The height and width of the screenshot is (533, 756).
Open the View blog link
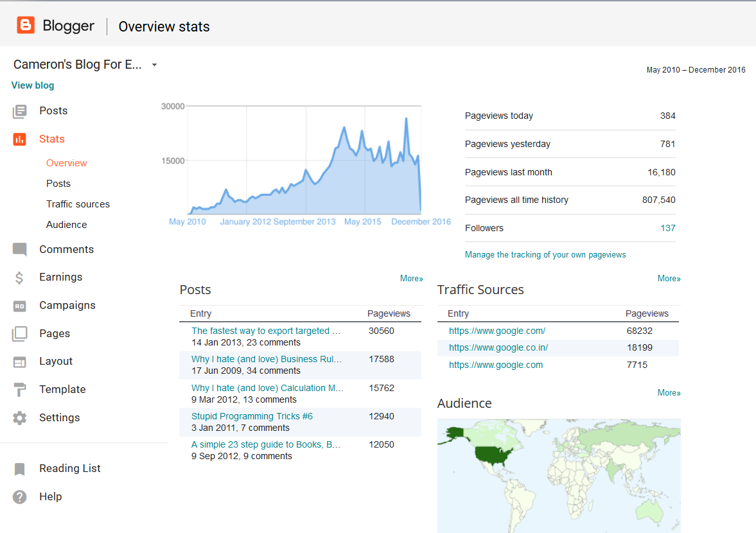click(x=33, y=85)
